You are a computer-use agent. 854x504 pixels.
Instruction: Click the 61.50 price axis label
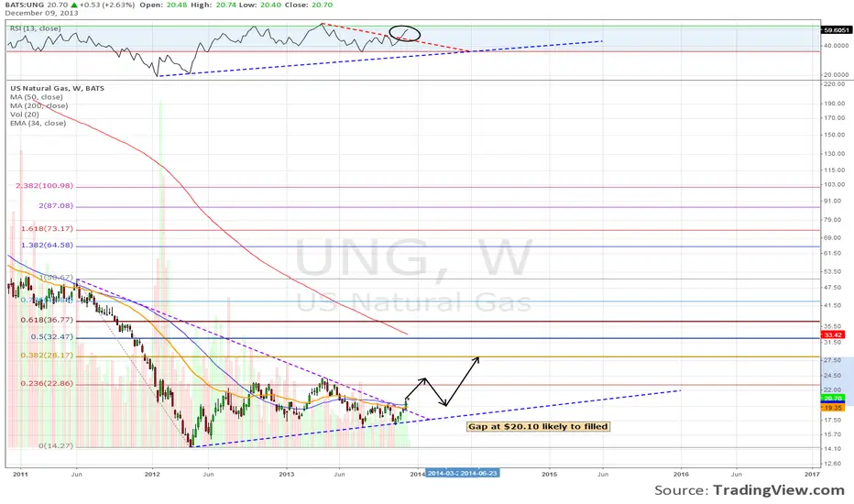pyautogui.click(x=833, y=253)
